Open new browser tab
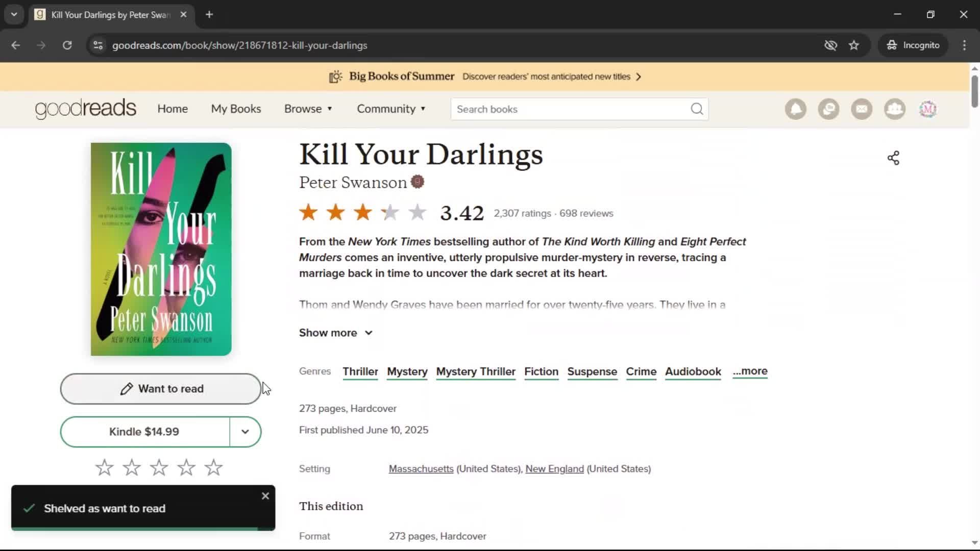Image resolution: width=980 pixels, height=551 pixels. tap(209, 14)
